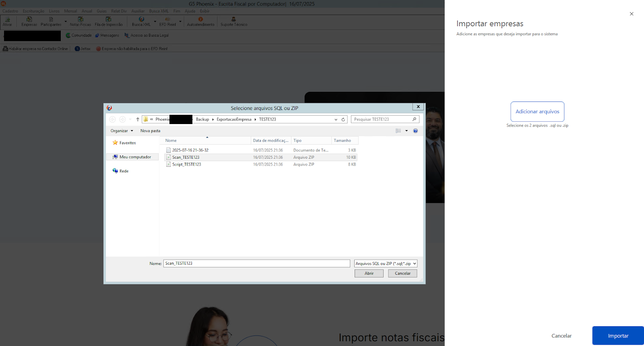Screen dimensions: 644x346
Task: Open file dialog help icon
Action: [415, 131]
